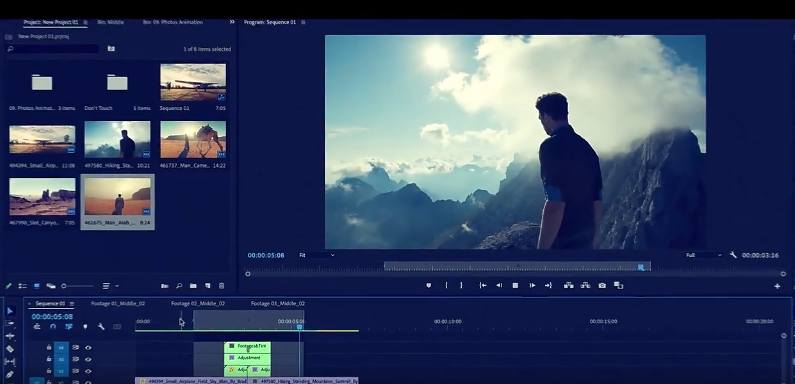Pick the Razor tool in timeline toolbar
Screen dimensions: 795x384
point(10,348)
